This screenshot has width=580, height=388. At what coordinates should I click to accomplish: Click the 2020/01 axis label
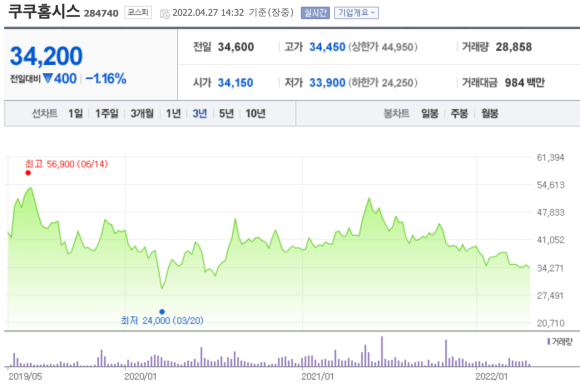[141, 377]
